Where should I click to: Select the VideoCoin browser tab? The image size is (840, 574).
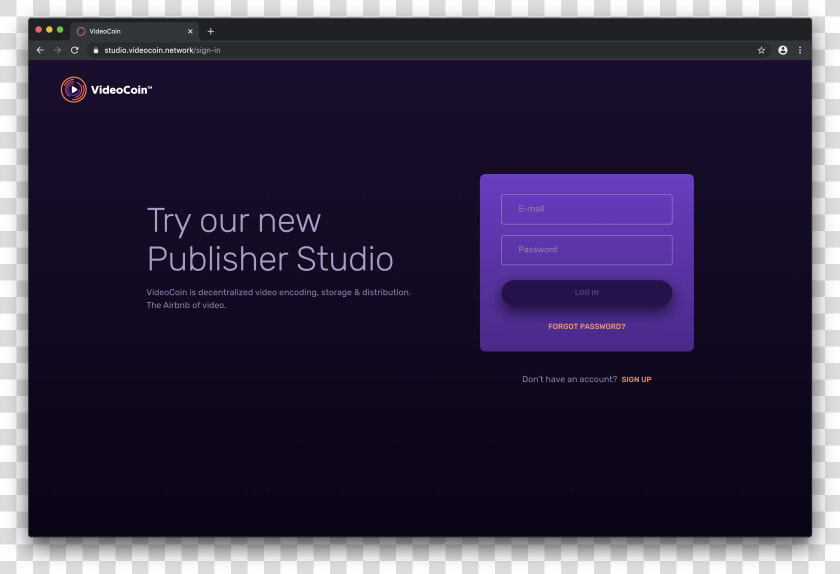coord(134,32)
